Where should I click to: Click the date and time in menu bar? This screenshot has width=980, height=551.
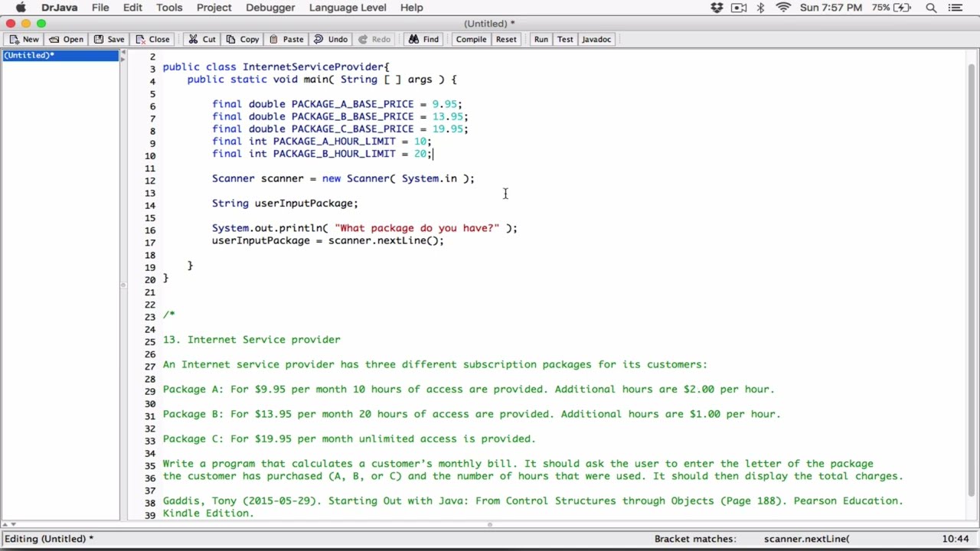pyautogui.click(x=831, y=8)
